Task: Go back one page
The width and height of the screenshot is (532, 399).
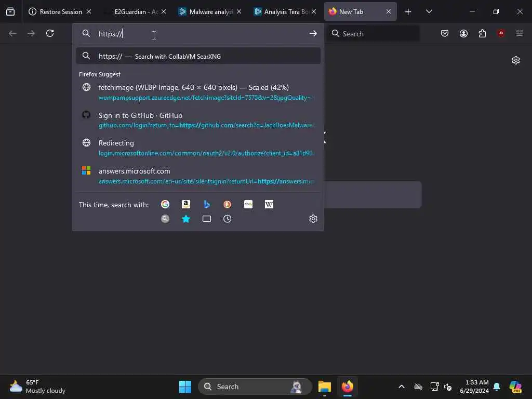Action: pyautogui.click(x=12, y=33)
